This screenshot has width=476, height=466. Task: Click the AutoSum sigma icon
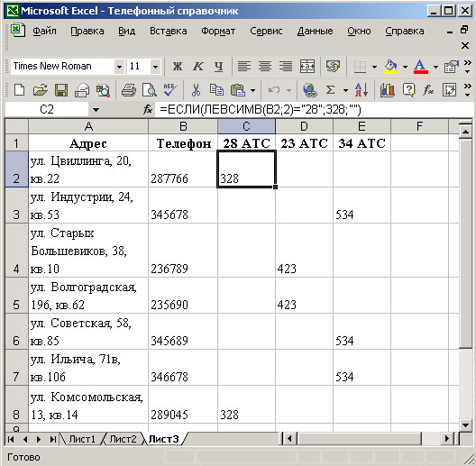pos(330,90)
